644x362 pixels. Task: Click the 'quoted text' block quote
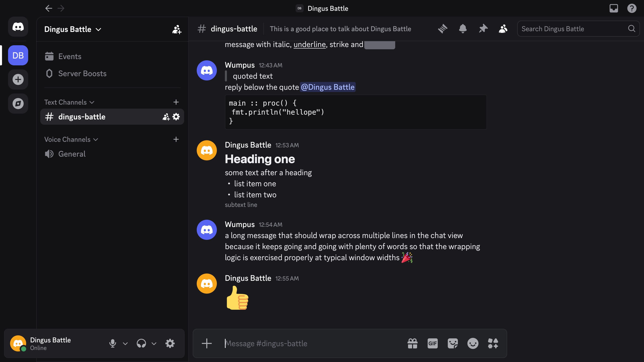point(253,76)
